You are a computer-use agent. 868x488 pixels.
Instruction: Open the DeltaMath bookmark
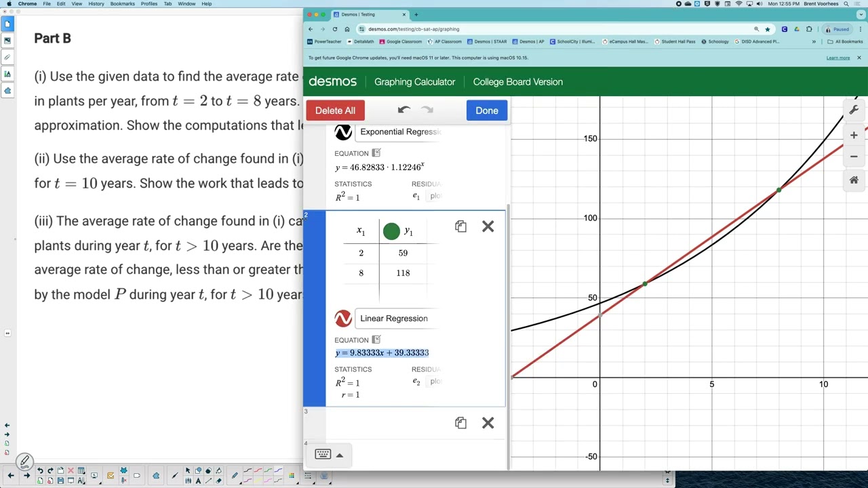tap(360, 41)
